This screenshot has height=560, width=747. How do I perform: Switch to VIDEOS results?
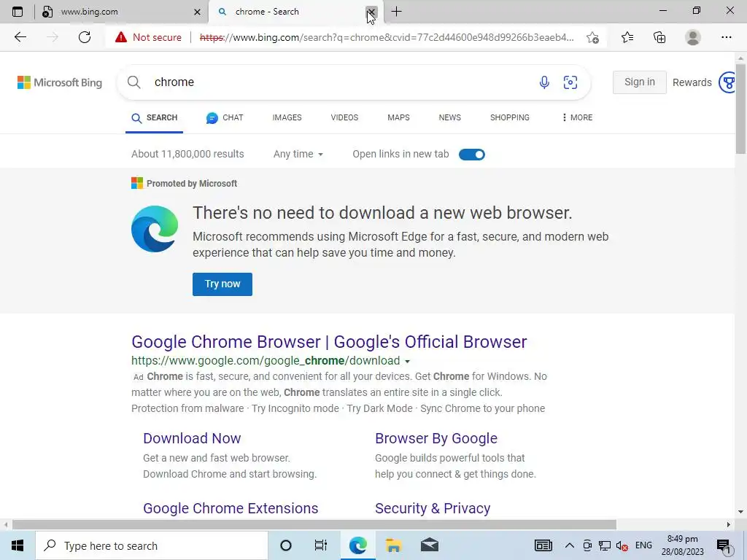point(344,117)
